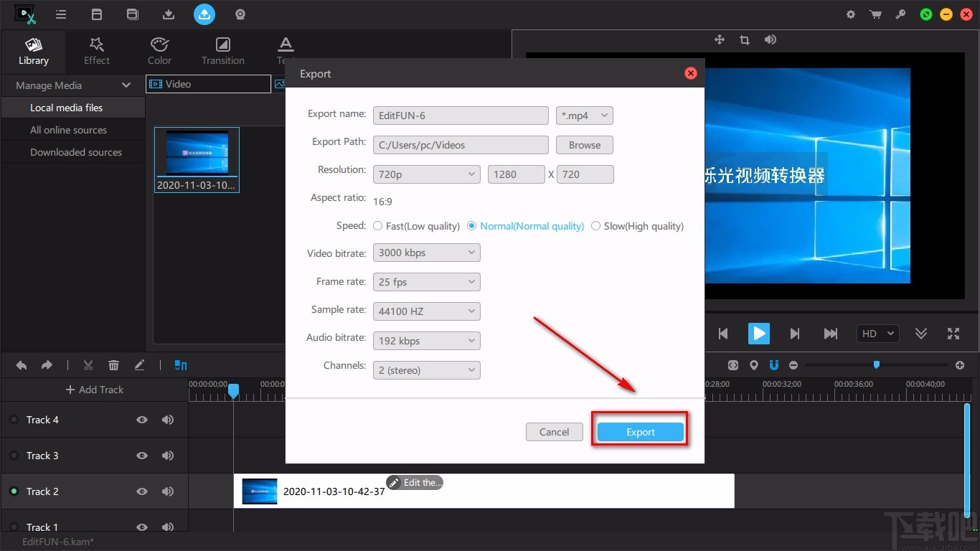
Task: Click the Browse button for export path
Action: point(585,145)
